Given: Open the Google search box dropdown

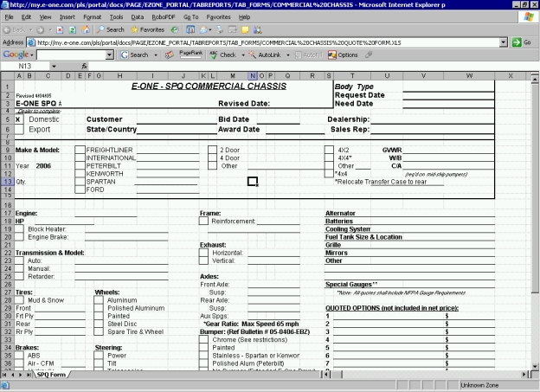Looking at the screenshot, I should 110,55.
